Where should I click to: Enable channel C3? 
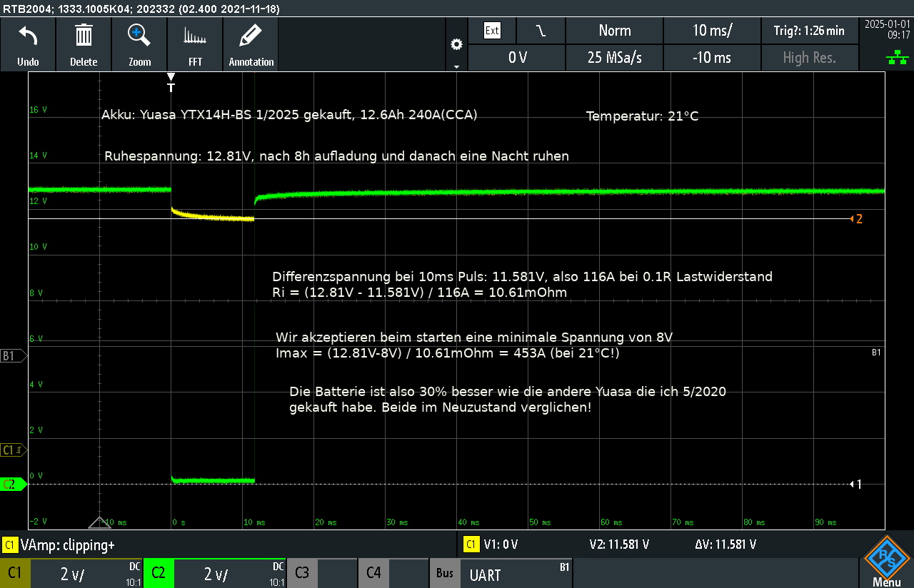click(x=302, y=573)
